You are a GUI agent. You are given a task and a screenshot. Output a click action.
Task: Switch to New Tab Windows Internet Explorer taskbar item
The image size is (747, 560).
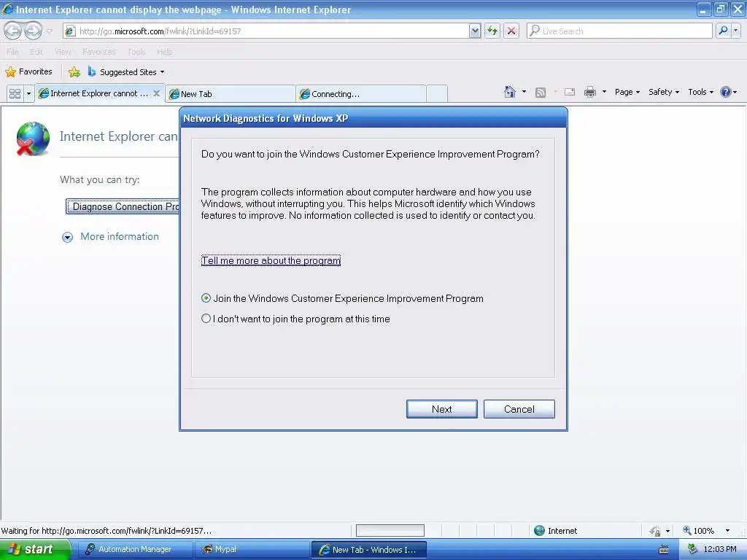pos(368,550)
